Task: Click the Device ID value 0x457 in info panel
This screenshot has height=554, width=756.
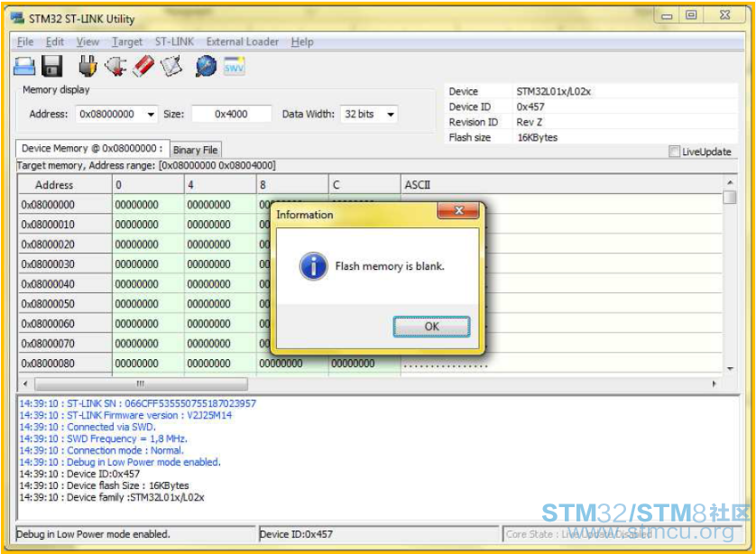Action: coord(530,107)
